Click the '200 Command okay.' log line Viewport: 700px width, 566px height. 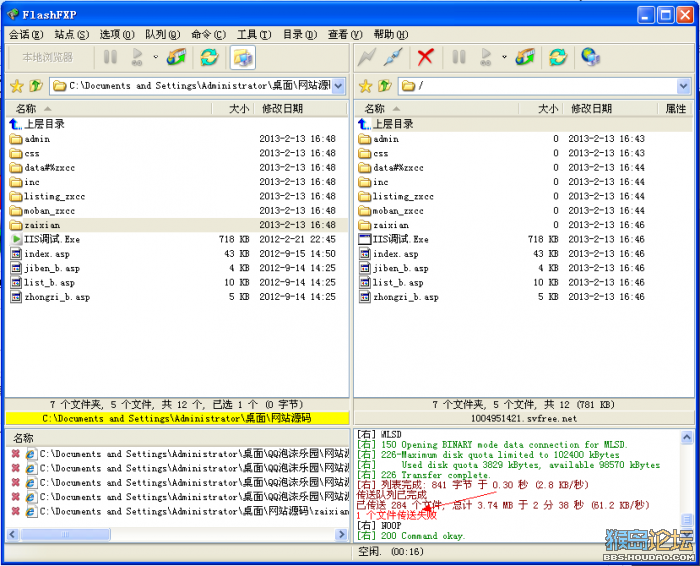[x=410, y=536]
